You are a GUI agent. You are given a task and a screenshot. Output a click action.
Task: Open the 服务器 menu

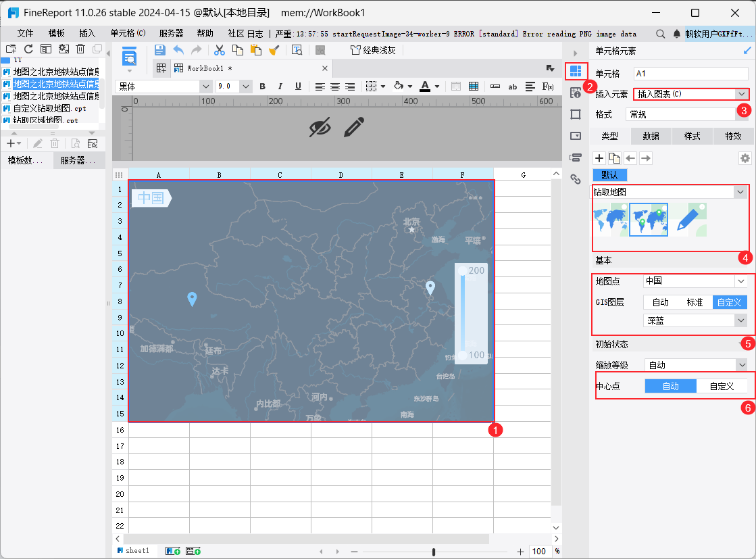(171, 33)
